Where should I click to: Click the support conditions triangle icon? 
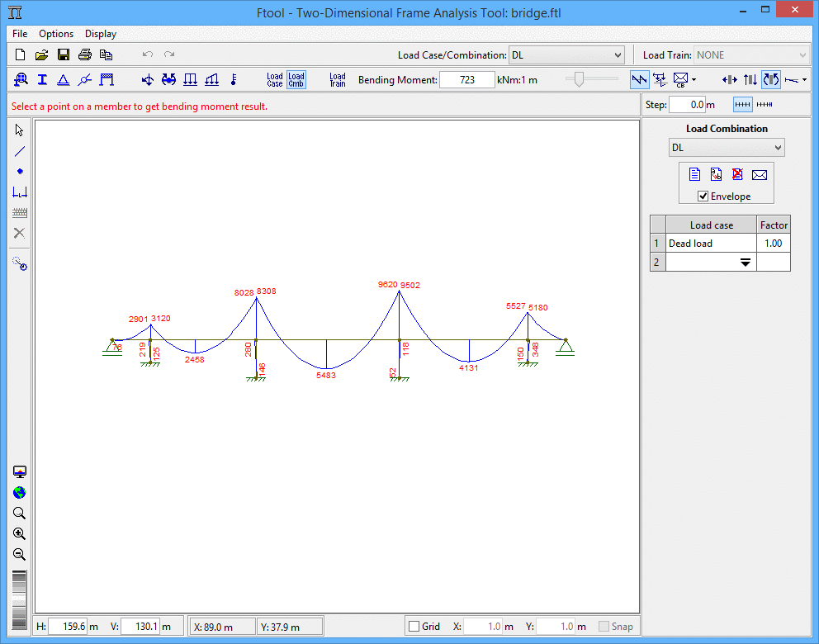click(63, 80)
